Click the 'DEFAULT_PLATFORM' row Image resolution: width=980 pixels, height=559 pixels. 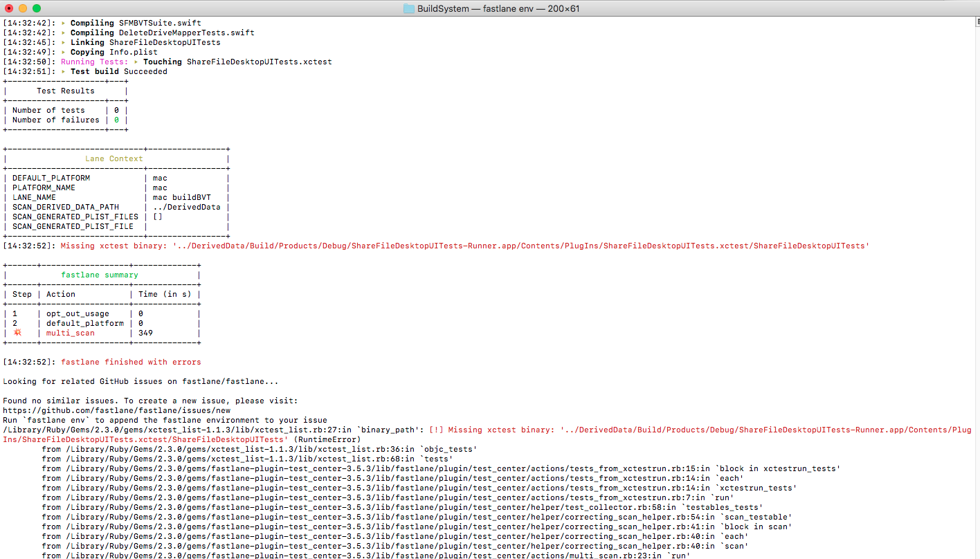(x=116, y=178)
